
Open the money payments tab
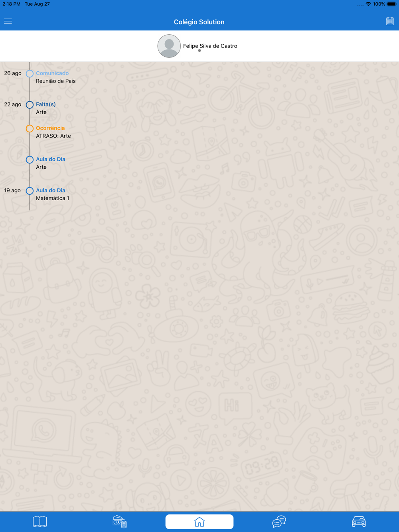point(120,522)
